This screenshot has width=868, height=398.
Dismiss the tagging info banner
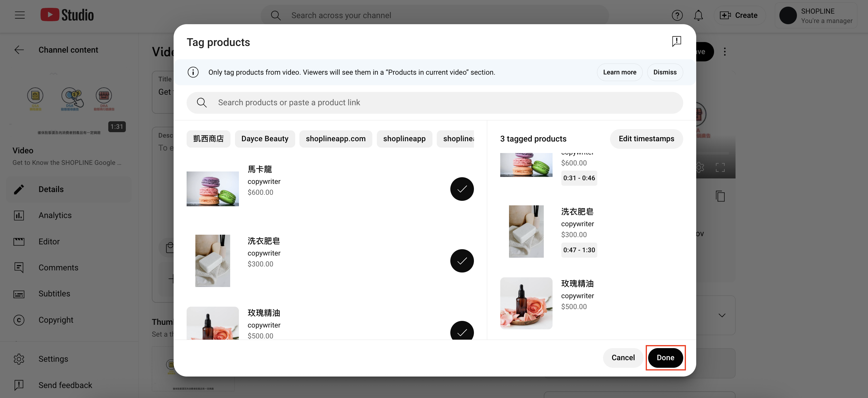point(664,72)
